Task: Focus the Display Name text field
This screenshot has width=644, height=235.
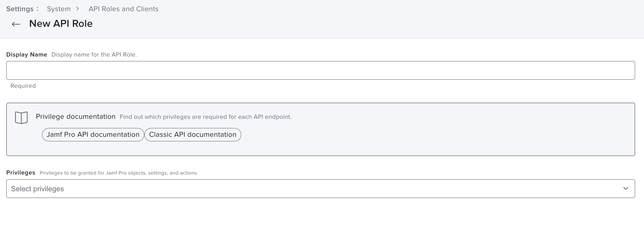Action: (x=320, y=70)
